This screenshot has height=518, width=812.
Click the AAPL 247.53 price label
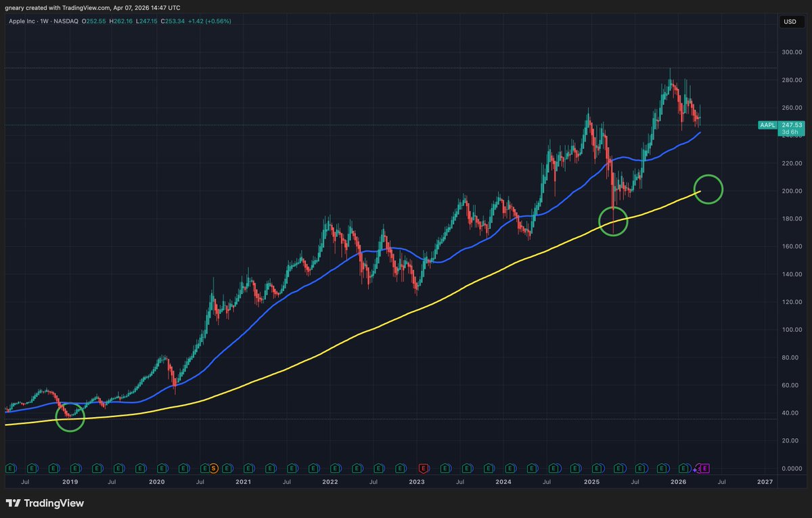(x=780, y=125)
